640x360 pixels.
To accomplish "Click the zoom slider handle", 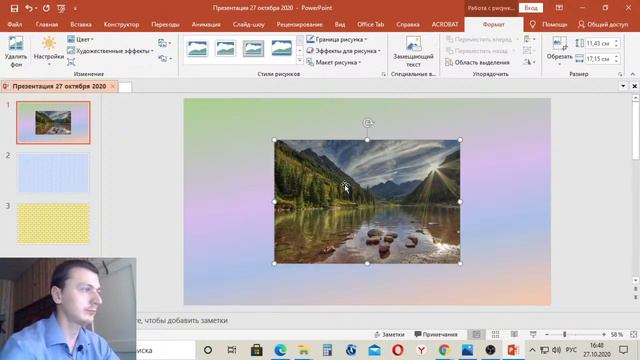I will click(x=564, y=334).
